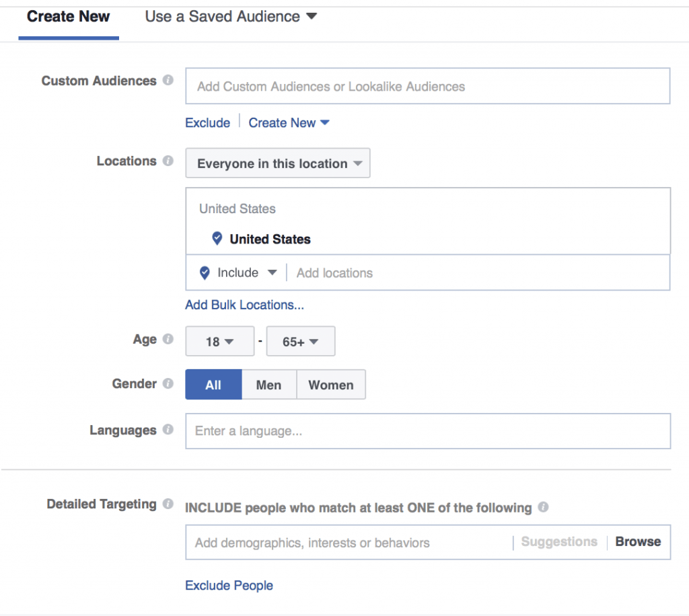Open the minimum age 18 dropdown
Screen dimensions: 689x616
tap(220, 341)
